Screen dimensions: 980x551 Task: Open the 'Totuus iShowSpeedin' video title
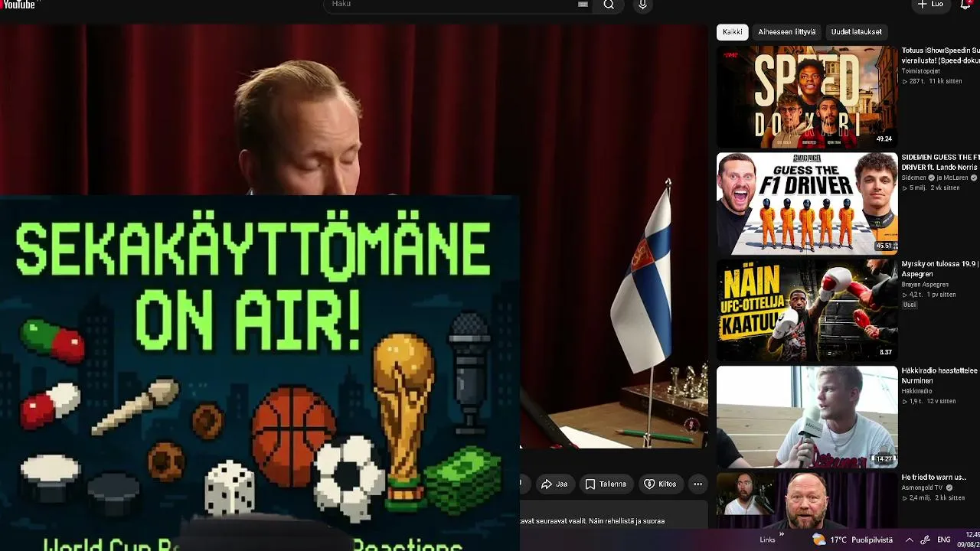[x=940, y=55]
